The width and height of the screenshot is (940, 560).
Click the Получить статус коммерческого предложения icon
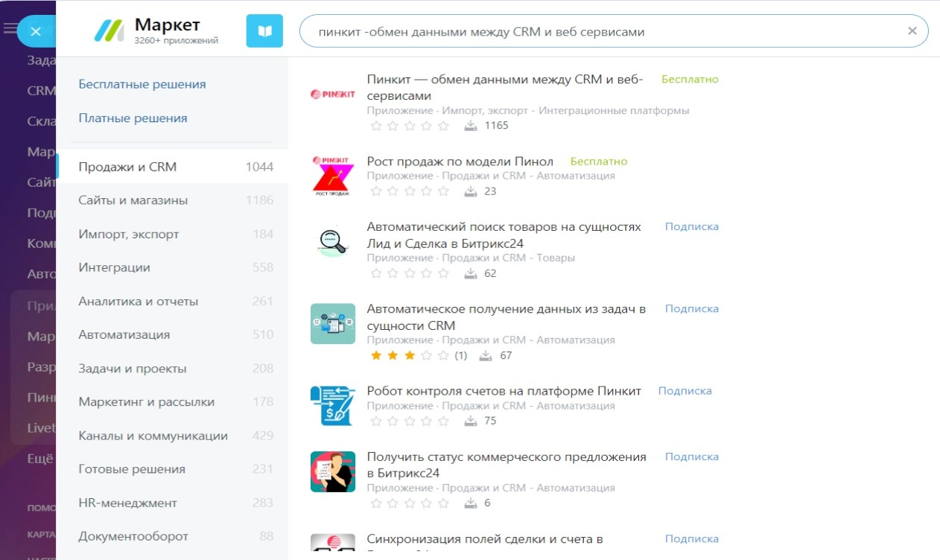[x=332, y=471]
